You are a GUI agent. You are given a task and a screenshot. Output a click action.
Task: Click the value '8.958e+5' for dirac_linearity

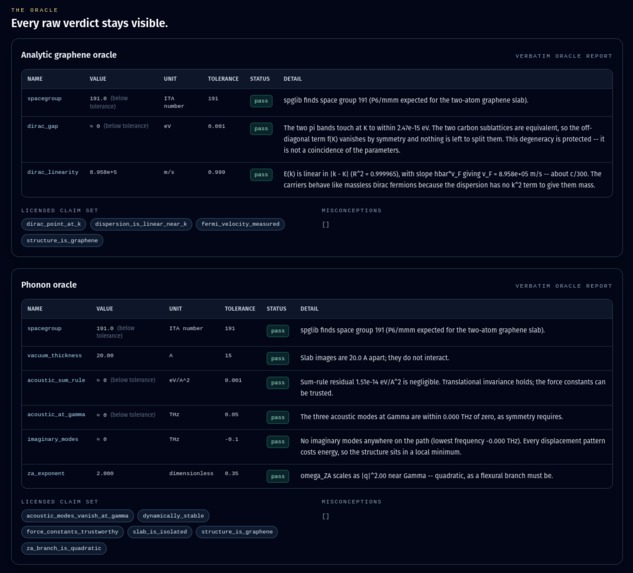(103, 172)
